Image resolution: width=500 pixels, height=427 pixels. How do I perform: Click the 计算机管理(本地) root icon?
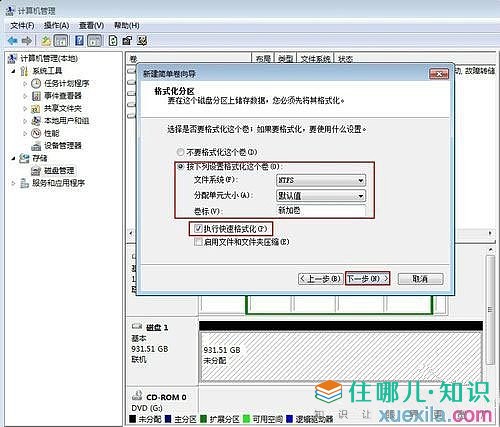click(12, 59)
